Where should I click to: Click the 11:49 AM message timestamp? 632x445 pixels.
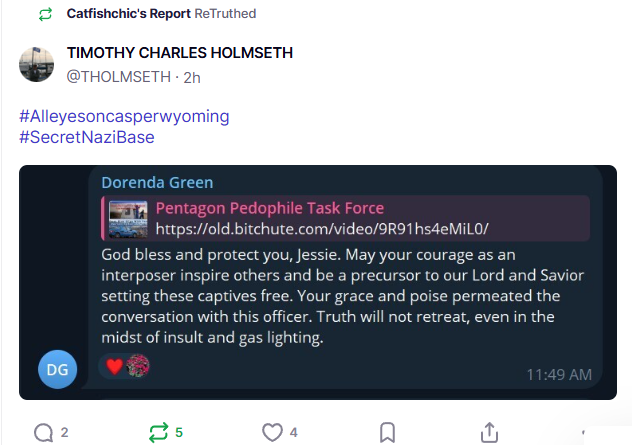(x=559, y=375)
